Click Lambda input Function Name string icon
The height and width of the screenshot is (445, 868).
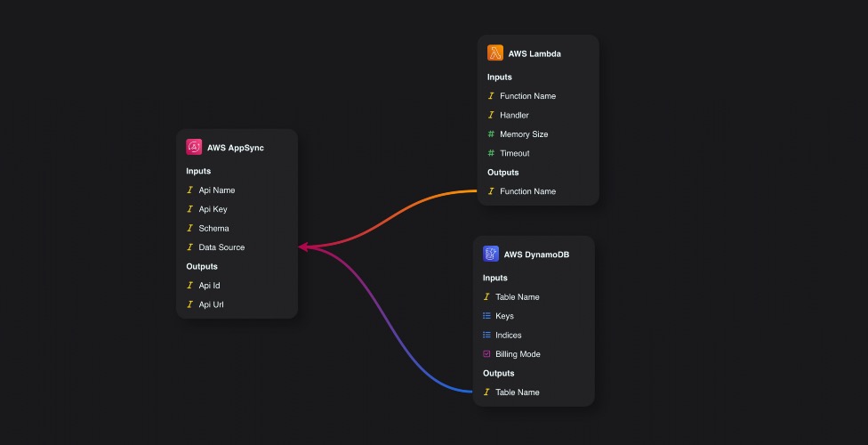tap(491, 96)
